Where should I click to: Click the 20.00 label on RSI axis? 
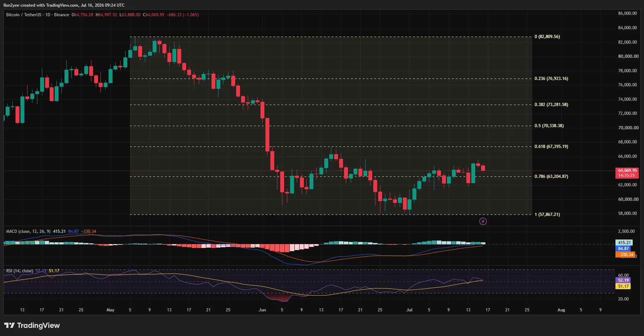tap(624, 299)
